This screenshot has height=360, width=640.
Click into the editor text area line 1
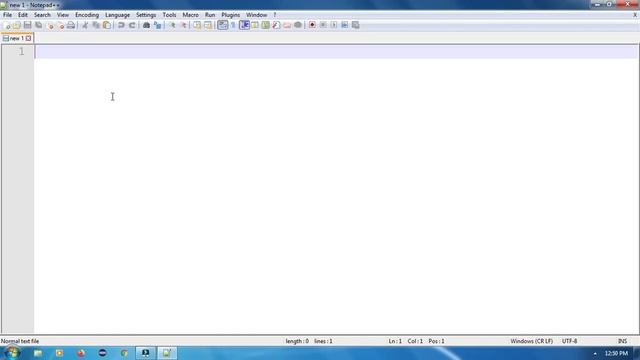pyautogui.click(x=336, y=52)
